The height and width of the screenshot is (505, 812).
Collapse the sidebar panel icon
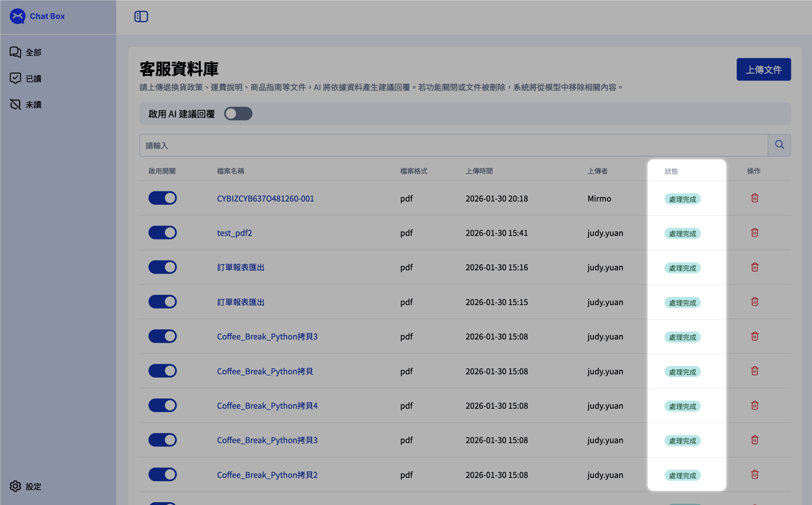141,17
